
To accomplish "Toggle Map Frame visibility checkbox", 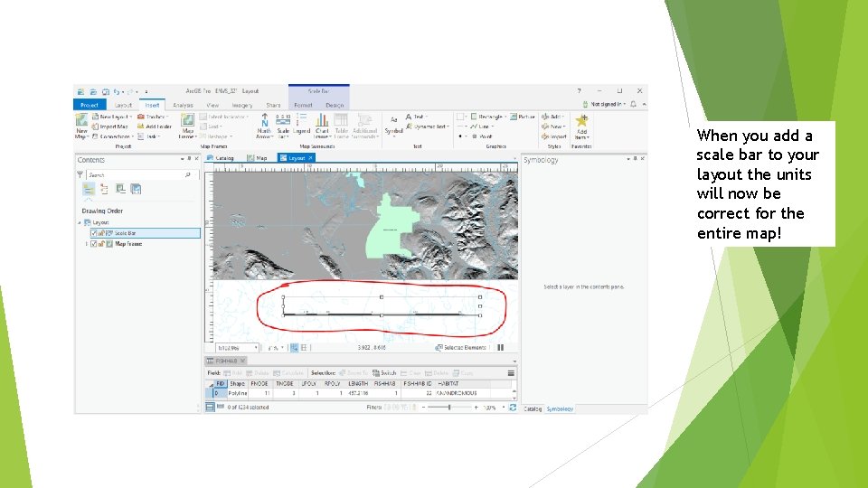I will [93, 244].
